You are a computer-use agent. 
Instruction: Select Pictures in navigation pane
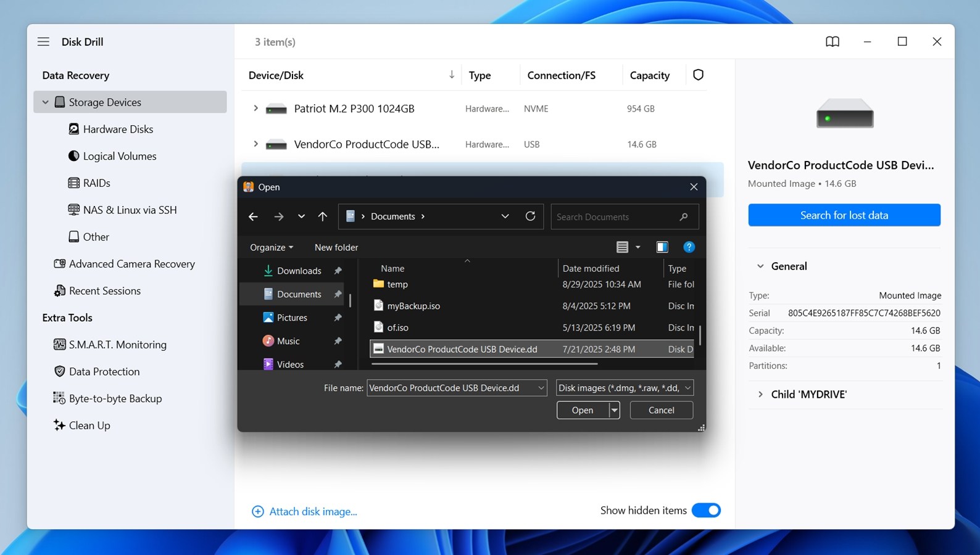tap(292, 318)
